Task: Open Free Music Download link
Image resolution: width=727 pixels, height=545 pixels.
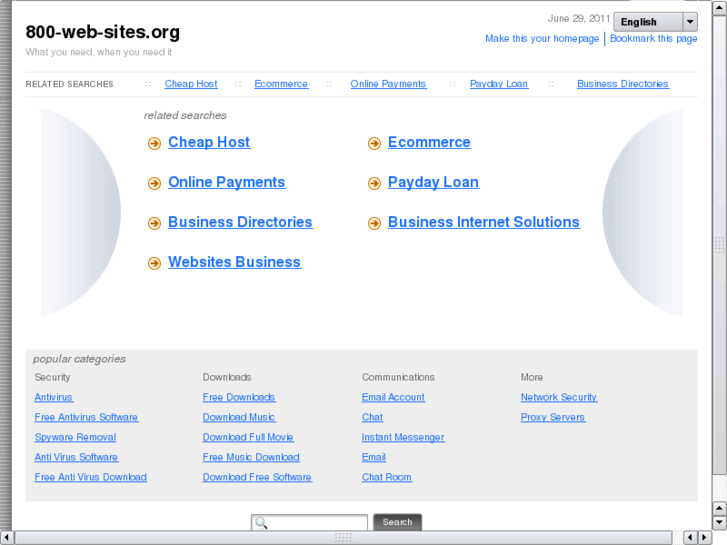Action: [x=251, y=457]
